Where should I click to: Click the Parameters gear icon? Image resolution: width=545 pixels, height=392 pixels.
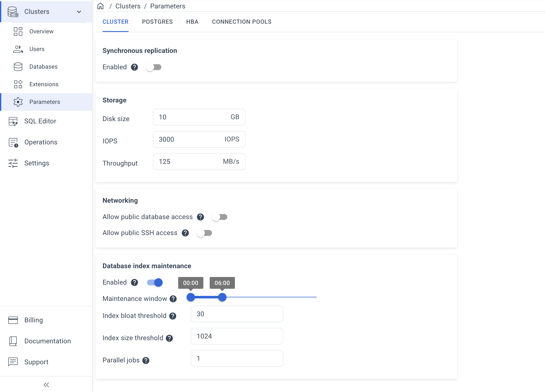tap(18, 102)
